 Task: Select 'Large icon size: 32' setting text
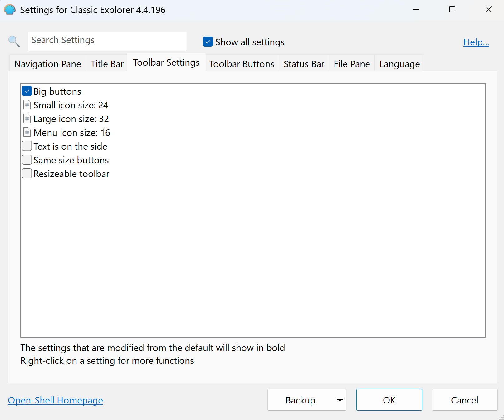[x=71, y=119]
